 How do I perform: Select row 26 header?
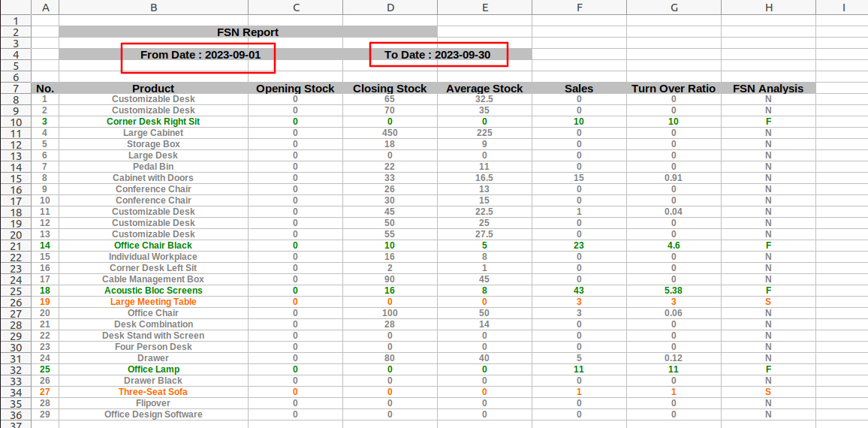pos(16,302)
